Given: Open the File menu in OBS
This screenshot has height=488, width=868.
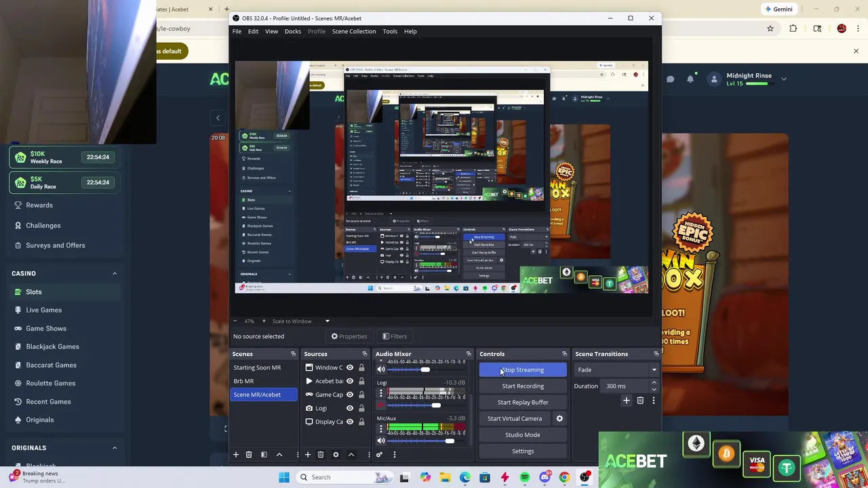Looking at the screenshot, I should pyautogui.click(x=237, y=31).
